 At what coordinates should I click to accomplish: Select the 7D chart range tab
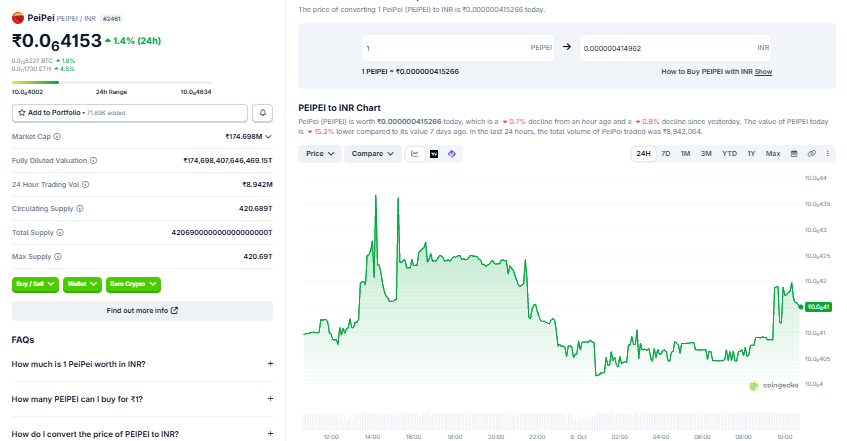click(x=666, y=154)
